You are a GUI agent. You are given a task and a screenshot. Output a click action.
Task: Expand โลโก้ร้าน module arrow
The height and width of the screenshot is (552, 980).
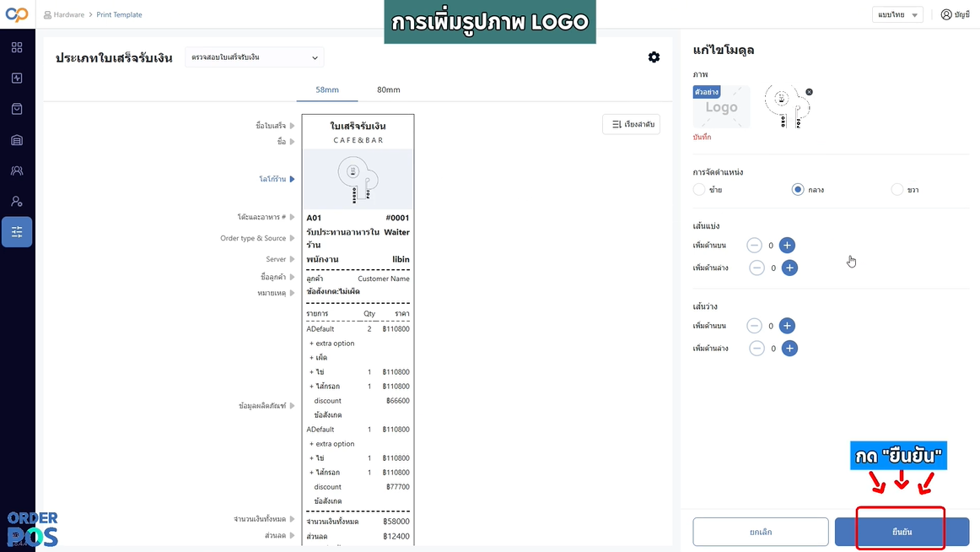(292, 180)
